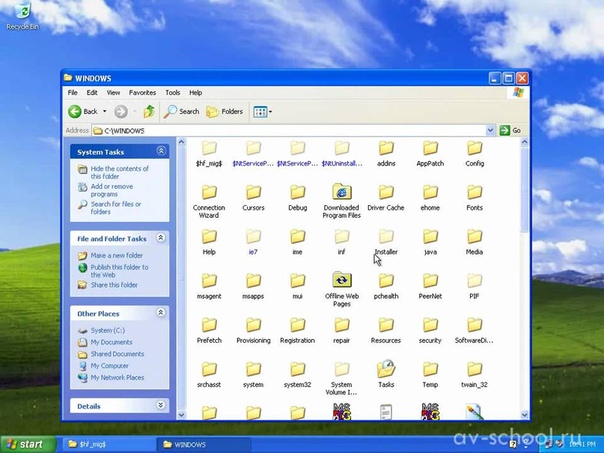Go to My Documents in Other Places

(x=111, y=342)
